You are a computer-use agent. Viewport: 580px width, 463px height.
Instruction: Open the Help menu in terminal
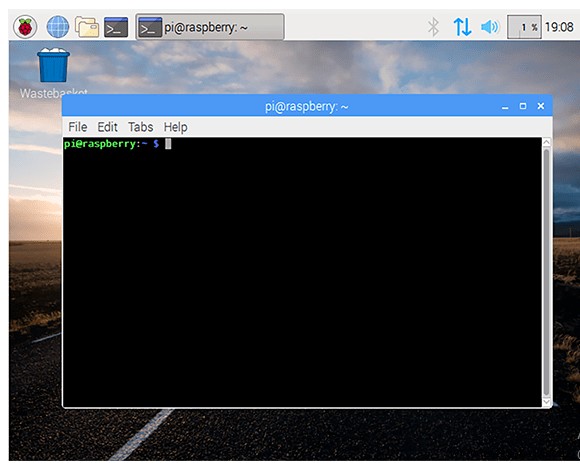(x=175, y=127)
